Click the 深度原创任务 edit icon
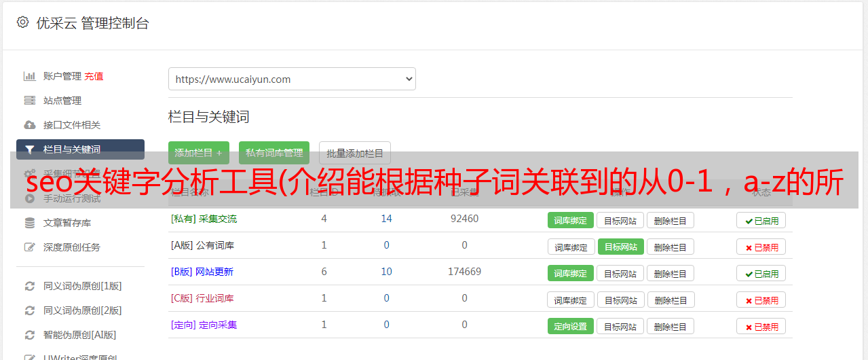 coord(29,247)
